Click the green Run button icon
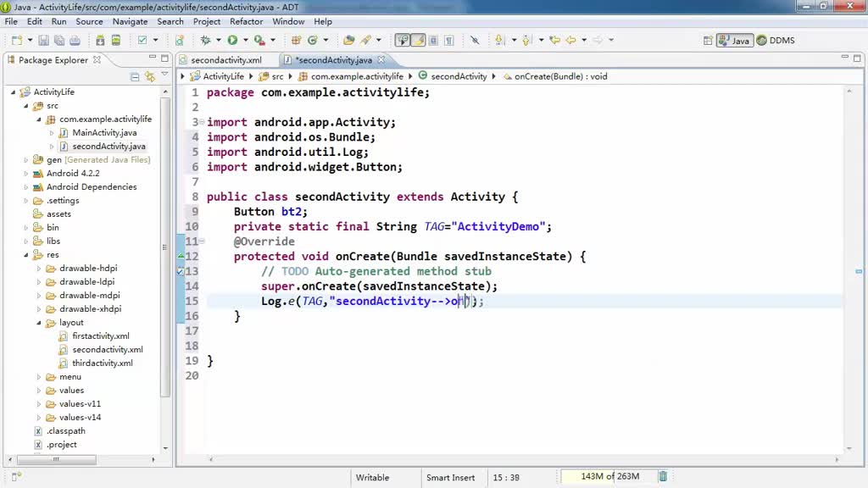This screenshot has width=868, height=488. [x=232, y=41]
